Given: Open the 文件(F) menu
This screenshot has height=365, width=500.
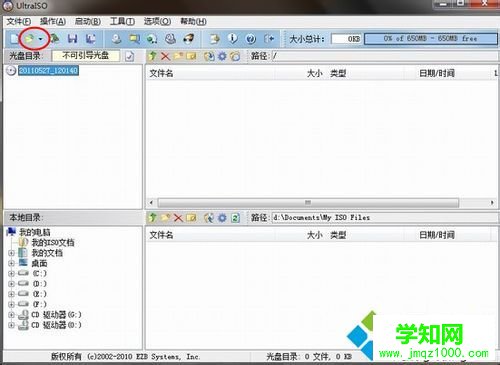Looking at the screenshot, I should coord(19,22).
